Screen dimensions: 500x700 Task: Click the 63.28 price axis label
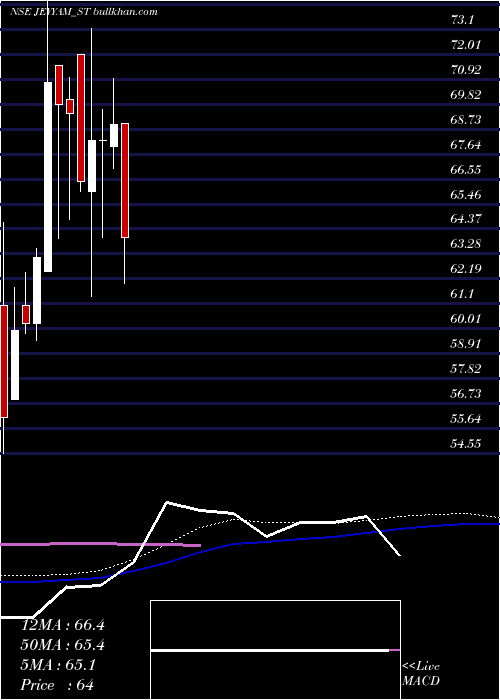point(466,244)
